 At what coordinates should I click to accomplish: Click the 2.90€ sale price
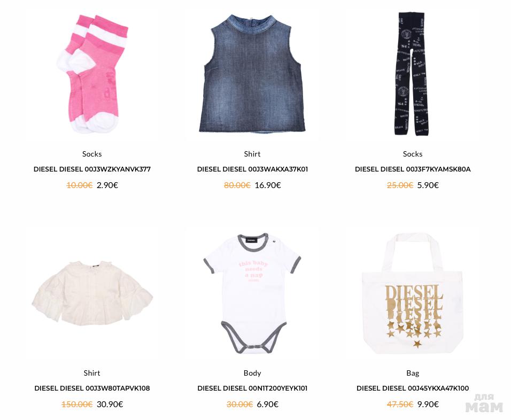click(x=107, y=185)
